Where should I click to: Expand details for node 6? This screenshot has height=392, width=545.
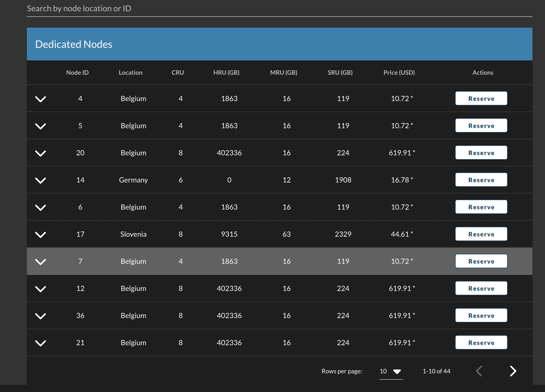[41, 207]
